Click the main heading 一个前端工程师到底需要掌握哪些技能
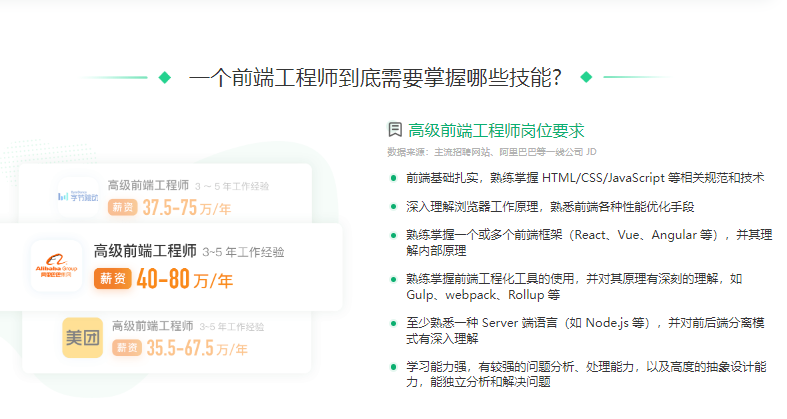 (375, 77)
